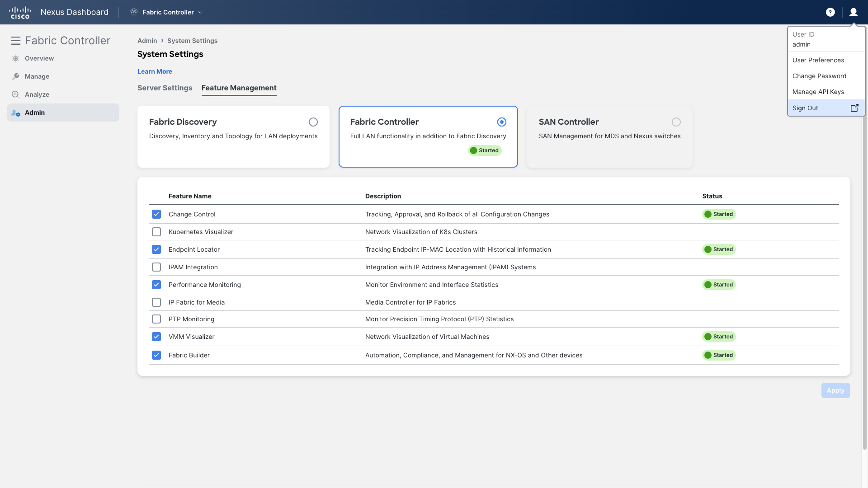This screenshot has width=868, height=488.
Task: Click the 'IPAM Integration' feature name
Action: click(x=193, y=267)
